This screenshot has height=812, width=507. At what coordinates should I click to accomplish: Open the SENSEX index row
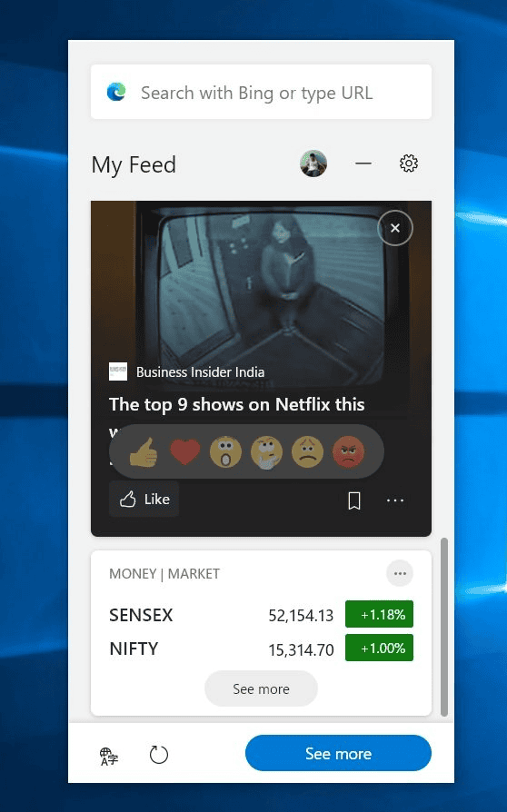pyautogui.click(x=261, y=615)
